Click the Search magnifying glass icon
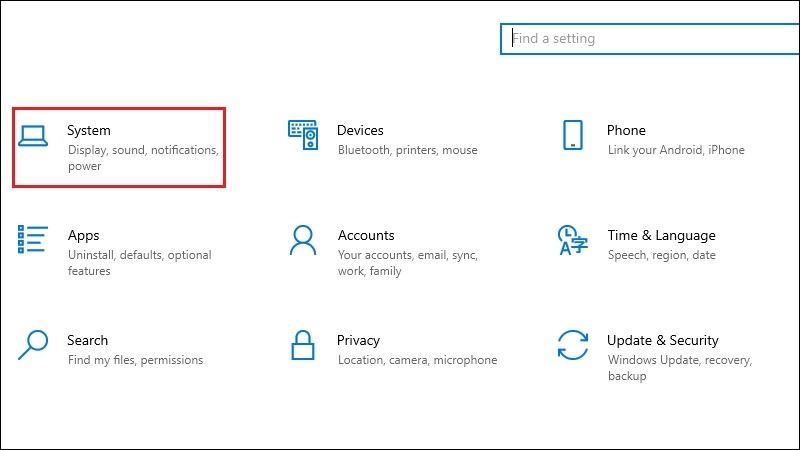Image resolution: width=800 pixels, height=450 pixels. [x=33, y=345]
